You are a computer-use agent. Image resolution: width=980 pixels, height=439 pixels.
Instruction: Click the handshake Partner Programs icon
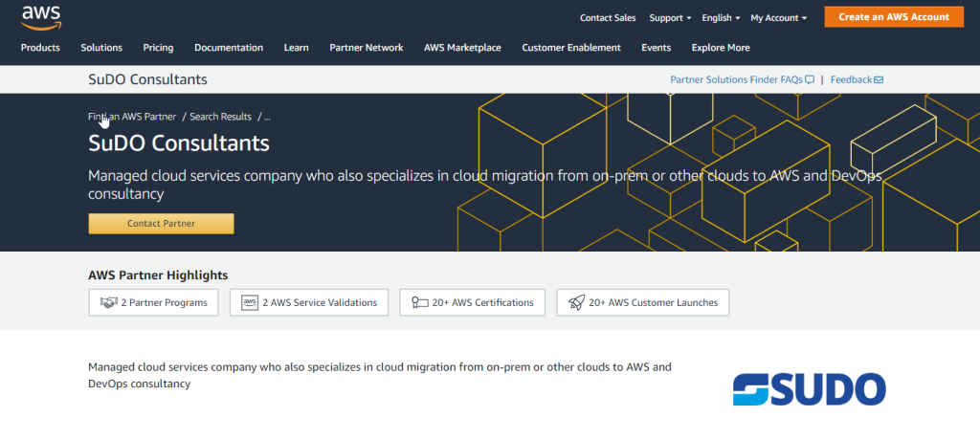109,303
